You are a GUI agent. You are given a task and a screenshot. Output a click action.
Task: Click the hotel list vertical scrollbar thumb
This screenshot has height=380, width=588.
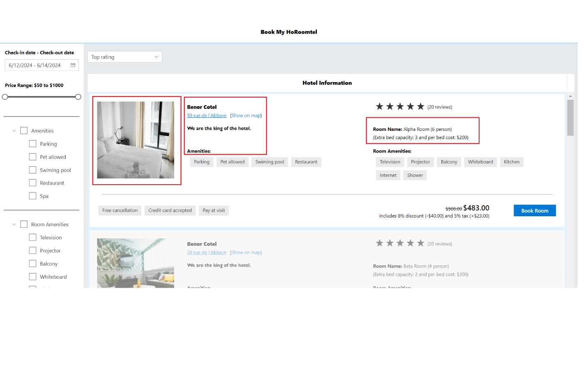pos(570,117)
